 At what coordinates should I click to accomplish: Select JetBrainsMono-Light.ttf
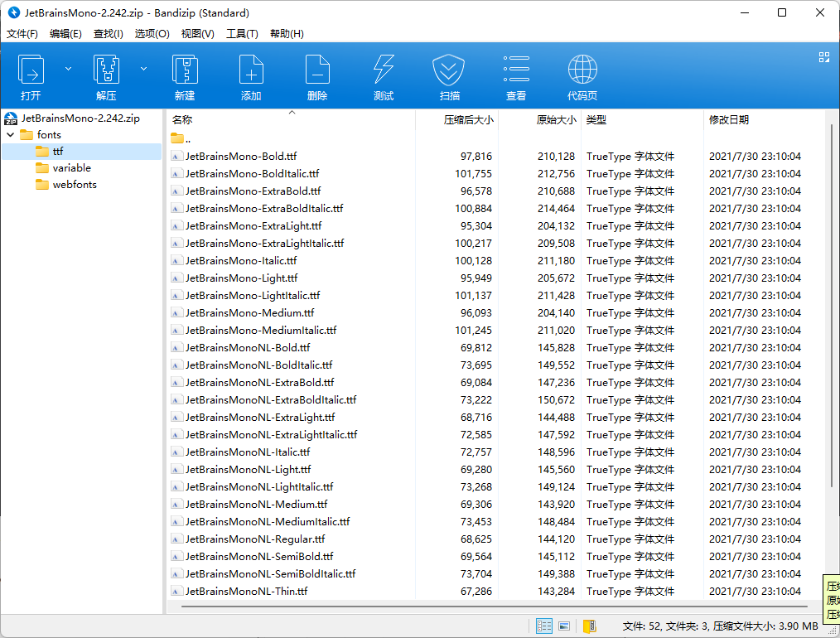pos(242,278)
